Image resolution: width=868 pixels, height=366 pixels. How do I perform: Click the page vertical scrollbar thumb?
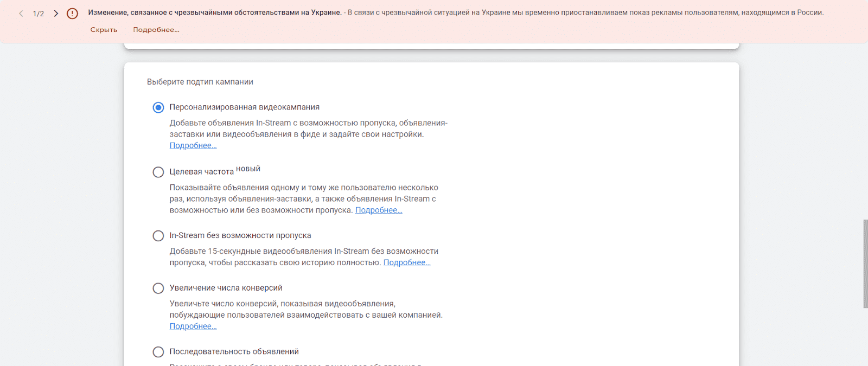865,264
